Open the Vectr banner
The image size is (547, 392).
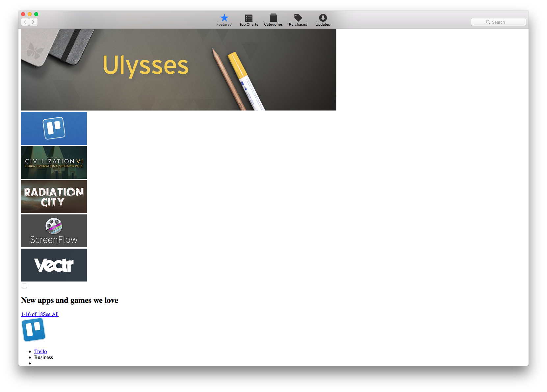pos(54,265)
